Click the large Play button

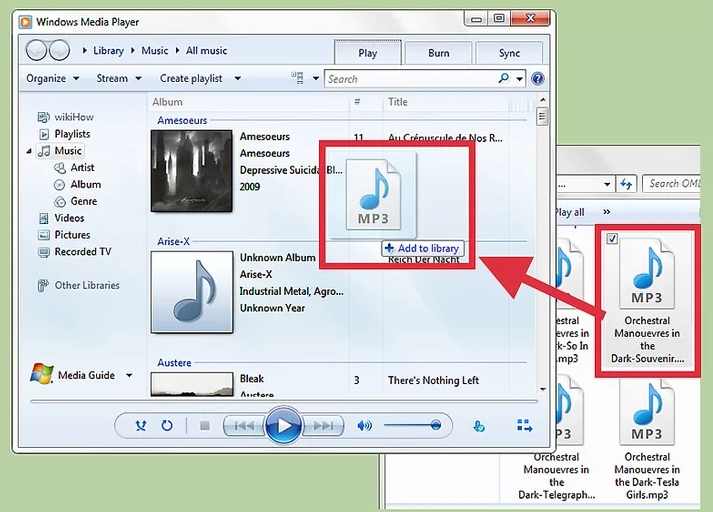(x=283, y=426)
